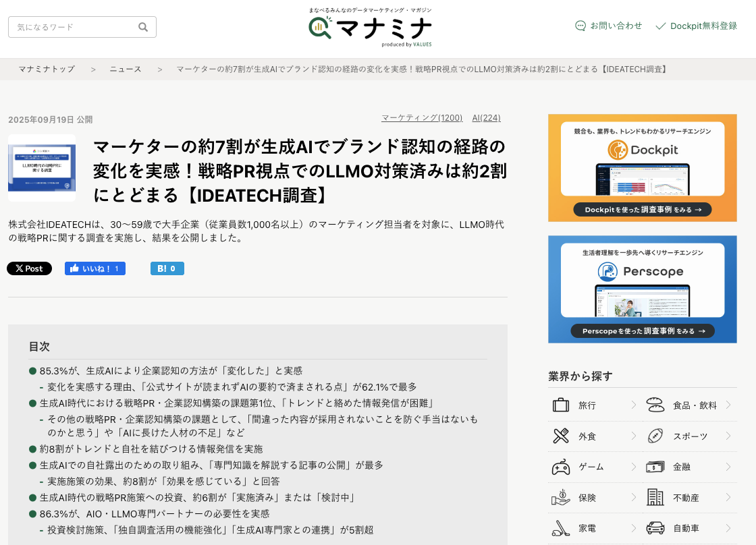The width and height of the screenshot is (756, 545).
Task: Go to ニュース breadcrumb
Action: (126, 69)
